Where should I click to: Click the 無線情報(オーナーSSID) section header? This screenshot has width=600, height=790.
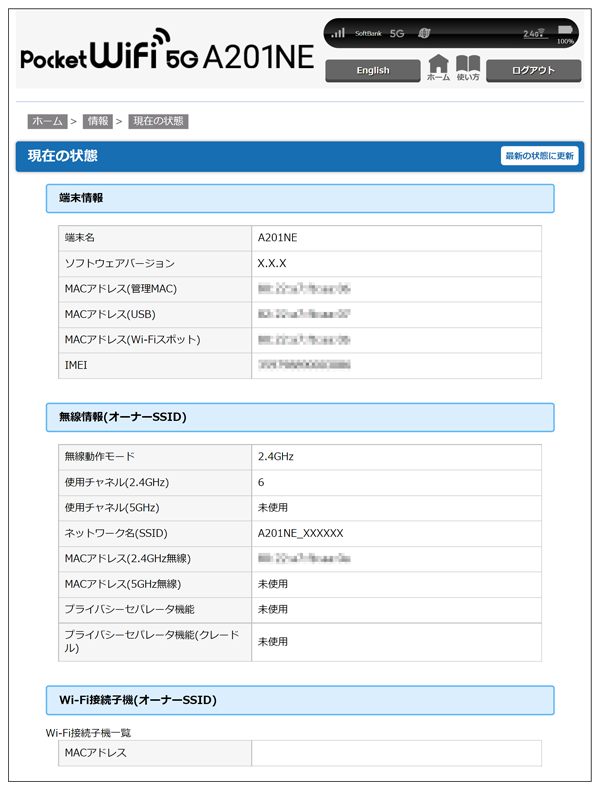click(299, 417)
